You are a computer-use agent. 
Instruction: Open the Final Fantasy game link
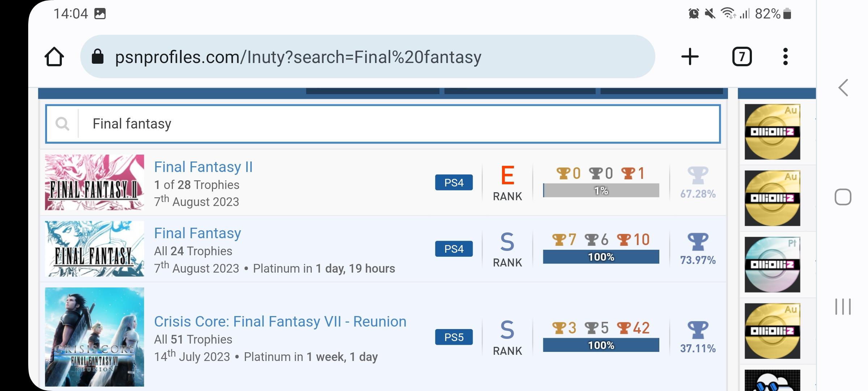click(x=197, y=233)
